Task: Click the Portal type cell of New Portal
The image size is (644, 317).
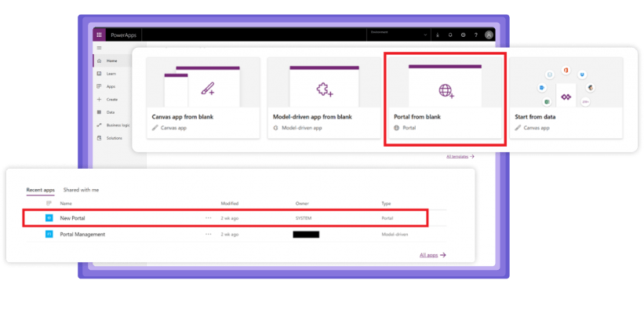Action: point(387,218)
